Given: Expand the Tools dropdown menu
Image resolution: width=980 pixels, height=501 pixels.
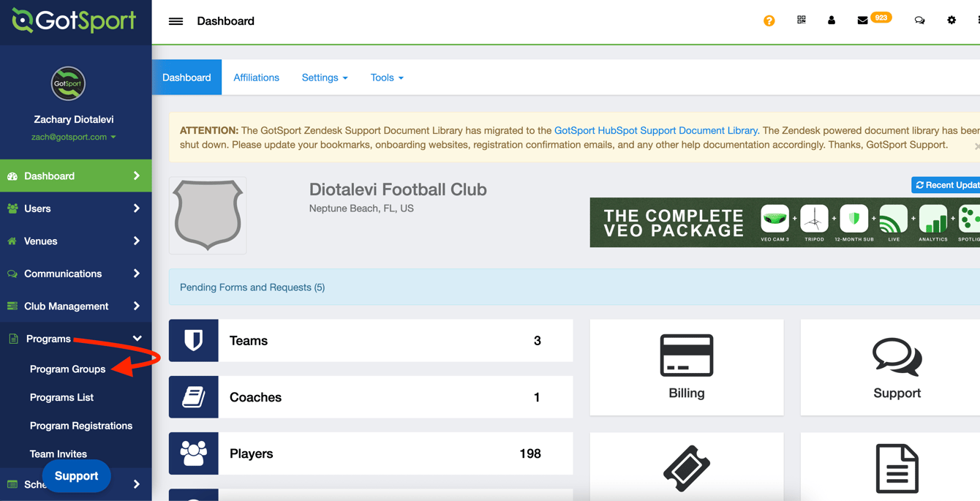Looking at the screenshot, I should (x=386, y=77).
